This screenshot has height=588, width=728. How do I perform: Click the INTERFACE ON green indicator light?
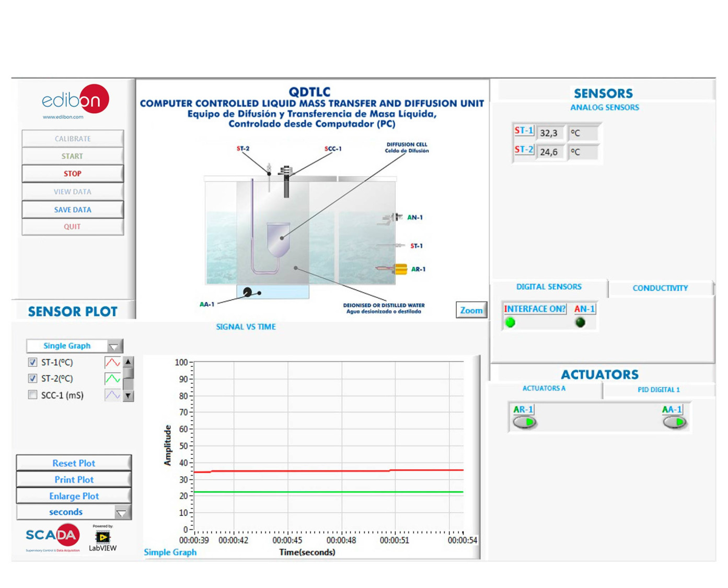pyautogui.click(x=511, y=322)
